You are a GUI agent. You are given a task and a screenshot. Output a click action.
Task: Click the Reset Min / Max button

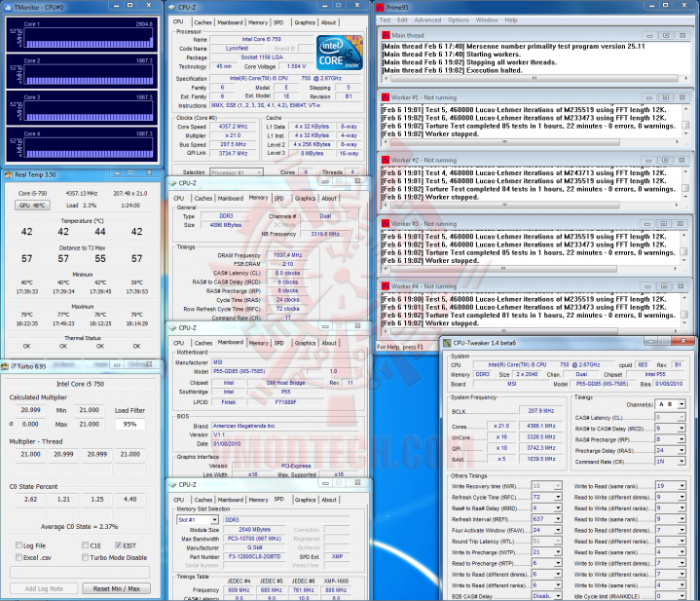pyautogui.click(x=117, y=588)
